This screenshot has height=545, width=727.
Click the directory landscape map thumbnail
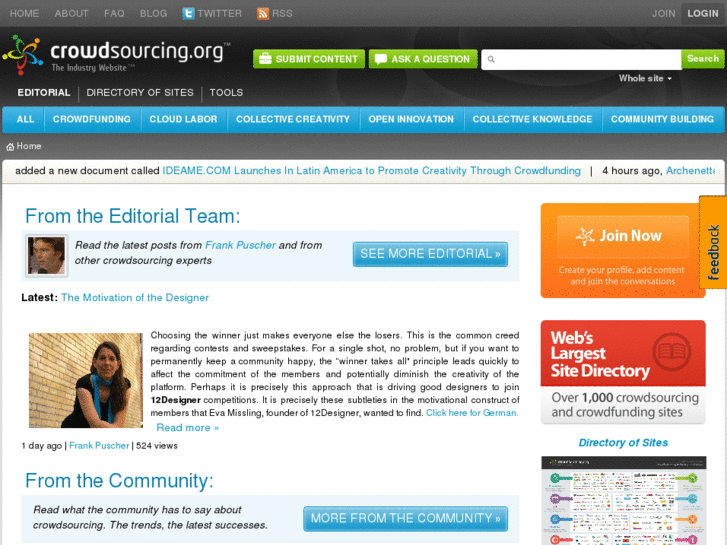[624, 500]
